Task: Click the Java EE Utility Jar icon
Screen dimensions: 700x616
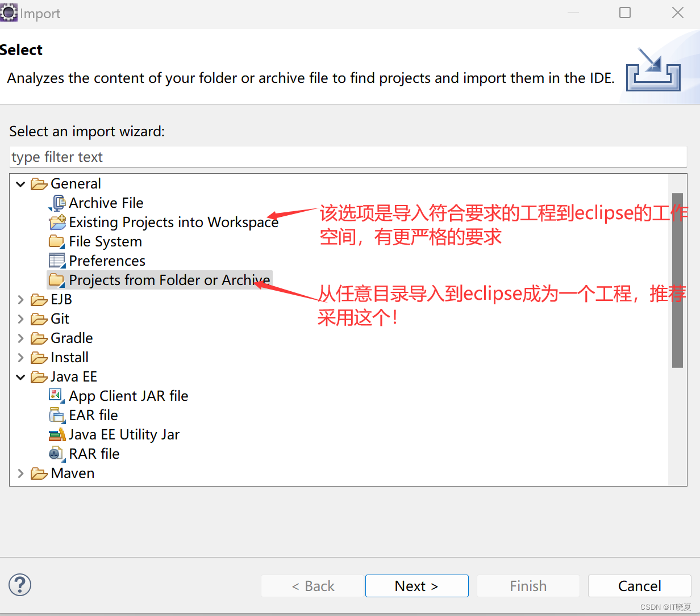Action: point(57,434)
